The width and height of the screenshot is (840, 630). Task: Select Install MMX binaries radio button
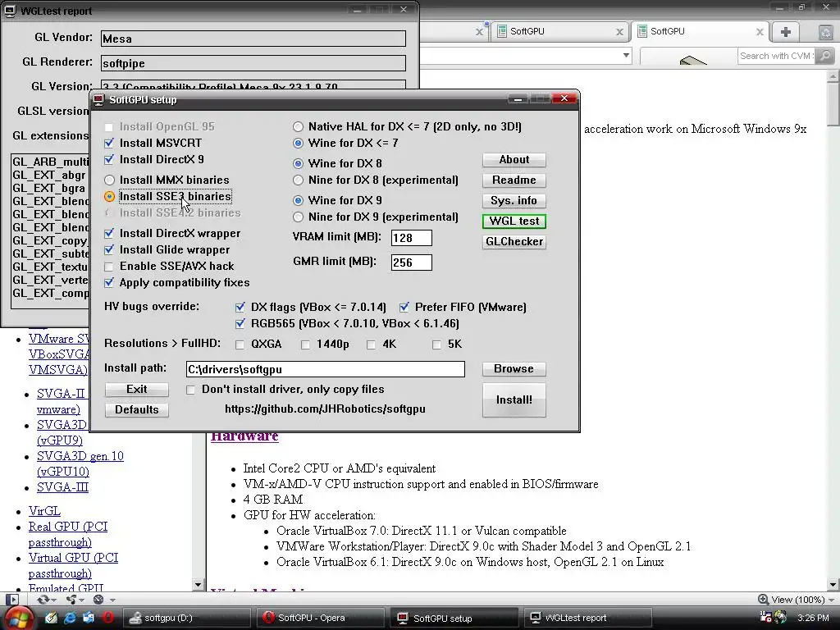(x=109, y=180)
